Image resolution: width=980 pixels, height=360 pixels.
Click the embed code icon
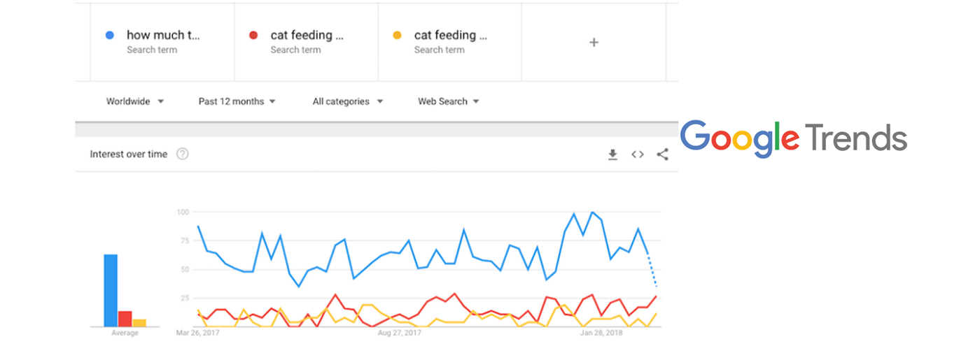637,154
